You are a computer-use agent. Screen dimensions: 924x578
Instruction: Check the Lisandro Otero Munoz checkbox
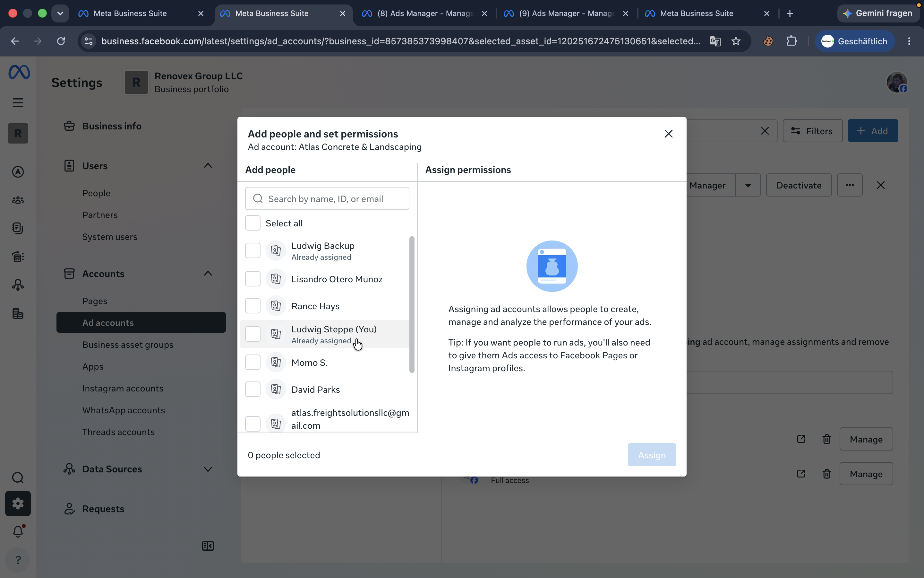[252, 279]
